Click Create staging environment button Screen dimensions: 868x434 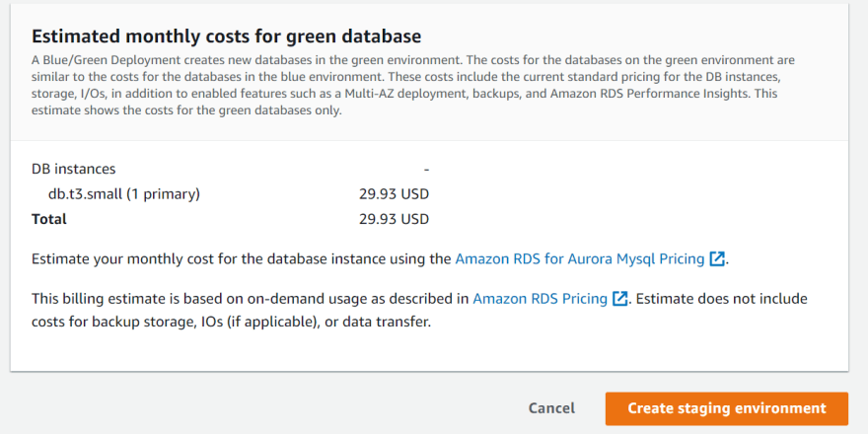pos(726,408)
